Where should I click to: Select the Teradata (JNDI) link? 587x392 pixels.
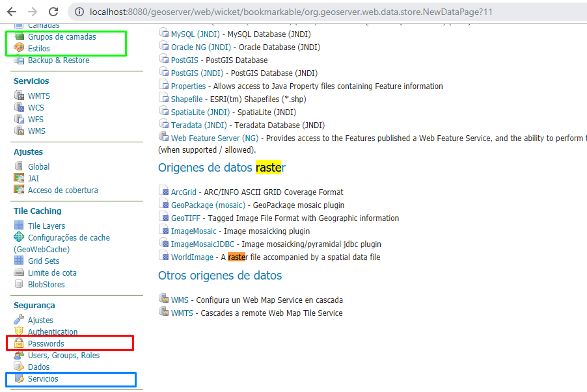coord(198,125)
